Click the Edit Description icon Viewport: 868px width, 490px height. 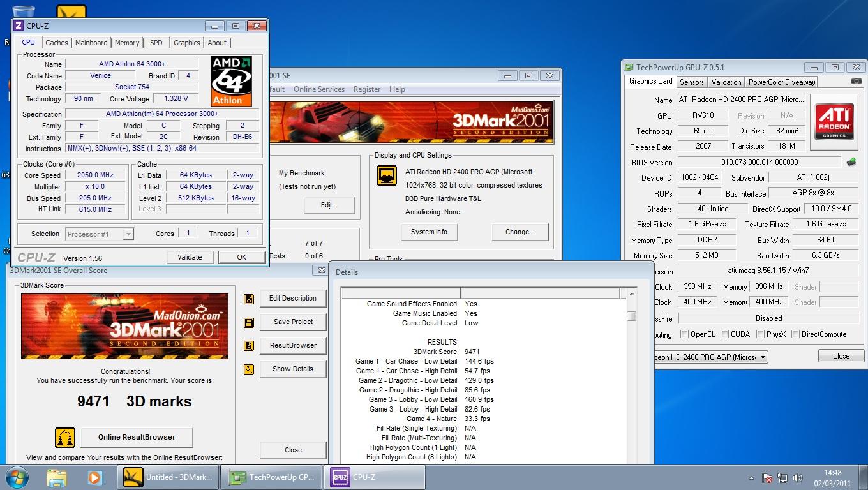(x=249, y=299)
